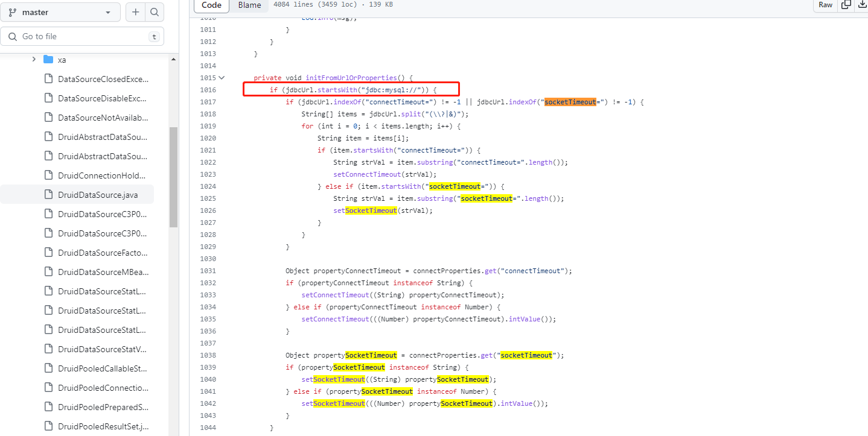The height and width of the screenshot is (436, 868).
Task: Collapse the code block at line 1015
Action: click(x=220, y=77)
